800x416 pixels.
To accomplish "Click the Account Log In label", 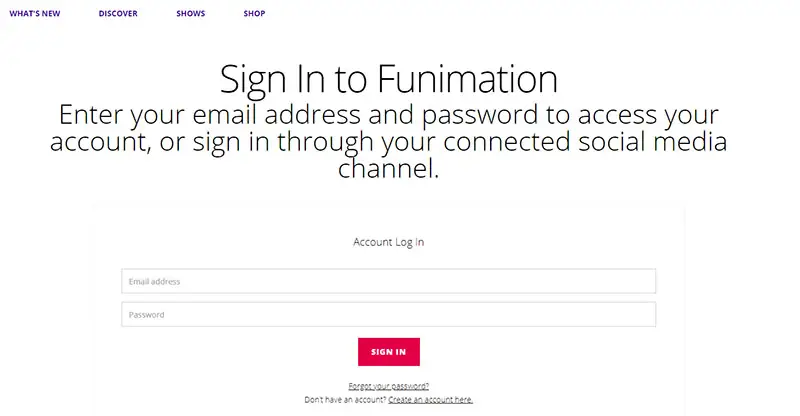I will [388, 242].
